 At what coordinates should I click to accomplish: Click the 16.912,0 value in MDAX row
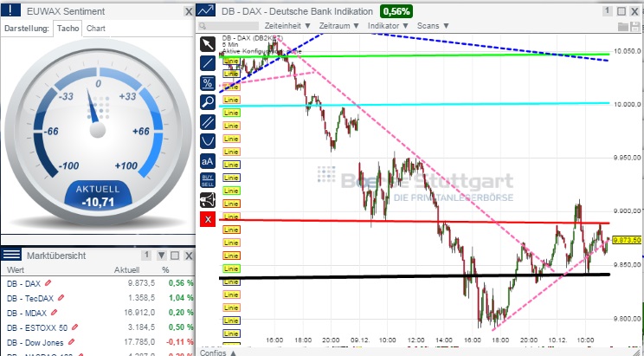click(139, 313)
